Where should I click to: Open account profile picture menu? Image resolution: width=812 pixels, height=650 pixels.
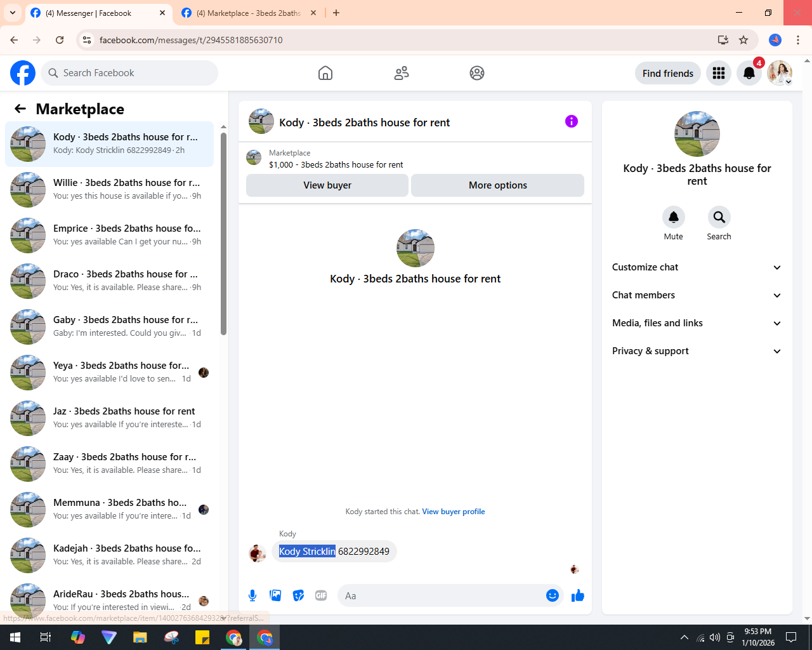point(780,73)
